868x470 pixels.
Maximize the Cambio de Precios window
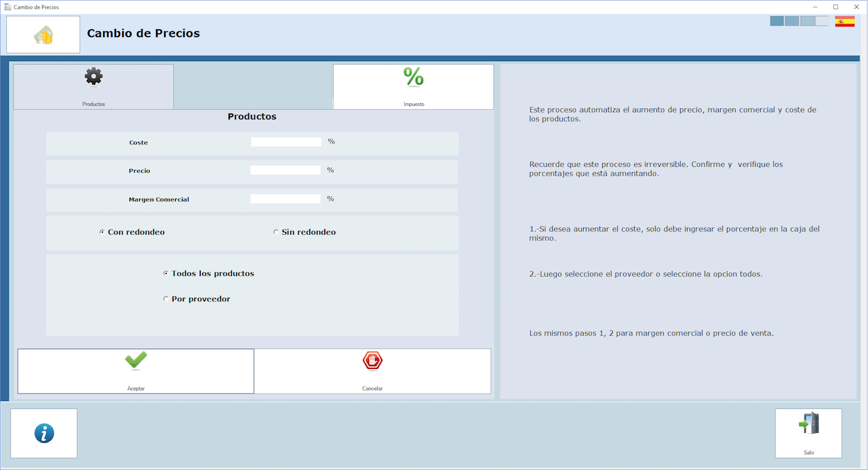[835, 7]
